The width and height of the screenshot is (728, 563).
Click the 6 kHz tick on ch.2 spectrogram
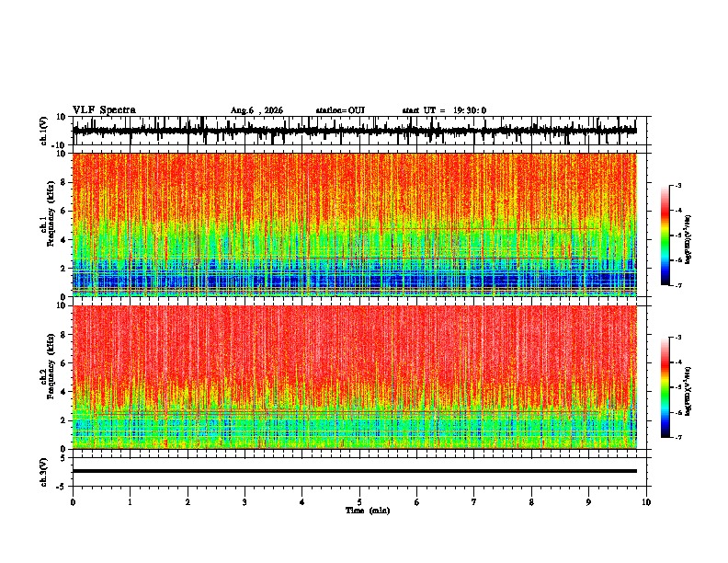click(63, 363)
